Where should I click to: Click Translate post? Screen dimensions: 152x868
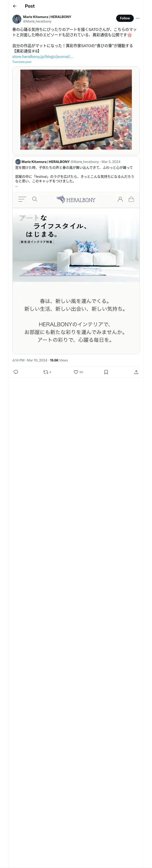click(22, 62)
